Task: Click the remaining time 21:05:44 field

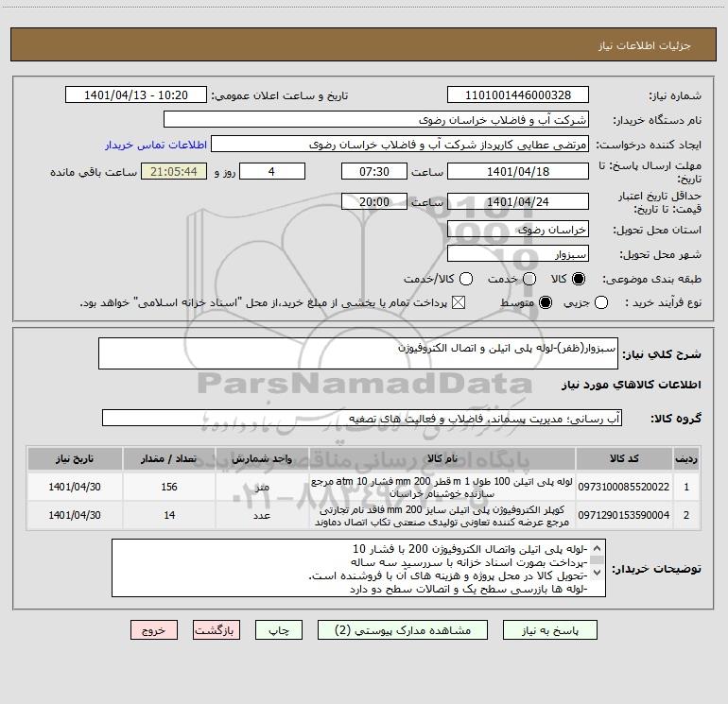Action: point(174,171)
